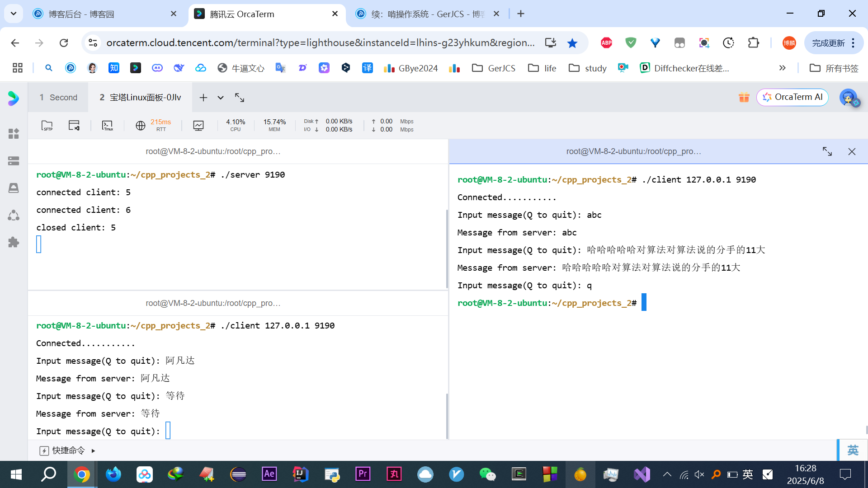The height and width of the screenshot is (488, 868).
Task: Add a new terminal session tab
Action: point(203,98)
